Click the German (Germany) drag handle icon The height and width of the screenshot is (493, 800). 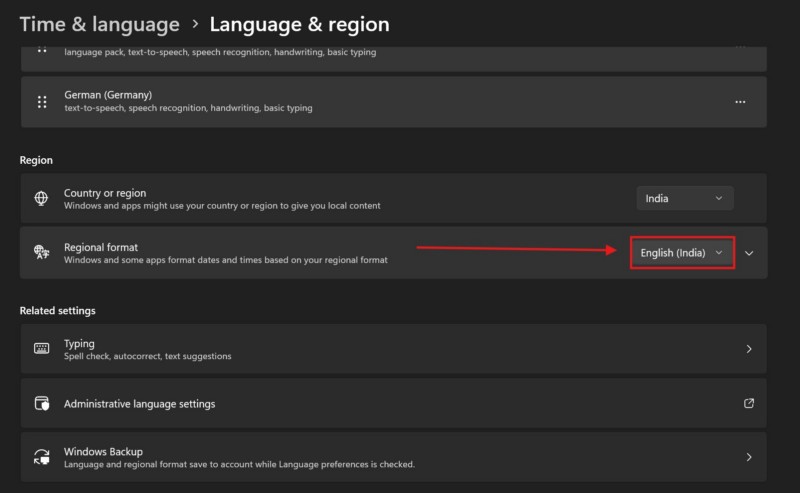[42, 102]
